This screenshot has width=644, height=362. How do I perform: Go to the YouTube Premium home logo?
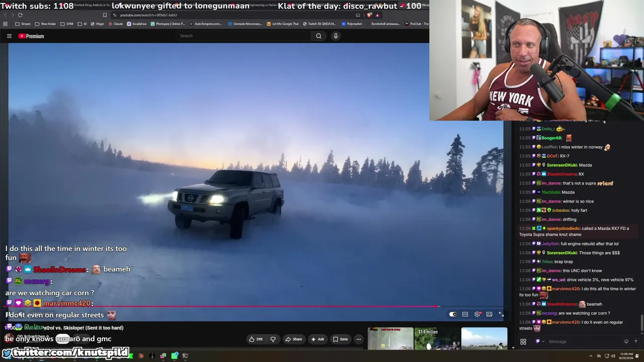pos(31,36)
